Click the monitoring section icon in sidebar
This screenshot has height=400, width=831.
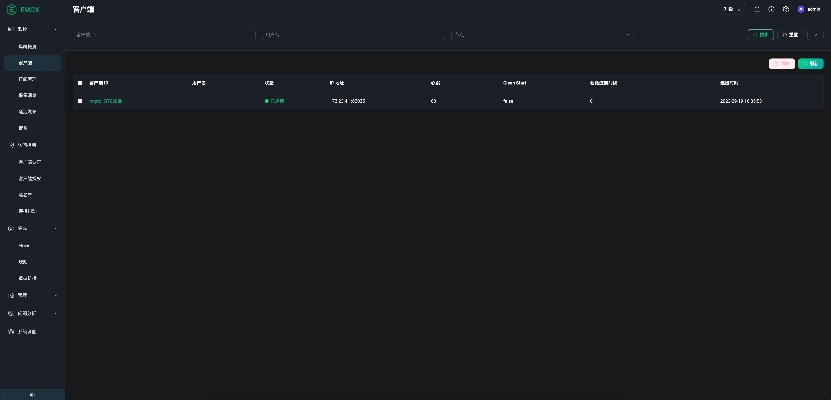coord(10,29)
